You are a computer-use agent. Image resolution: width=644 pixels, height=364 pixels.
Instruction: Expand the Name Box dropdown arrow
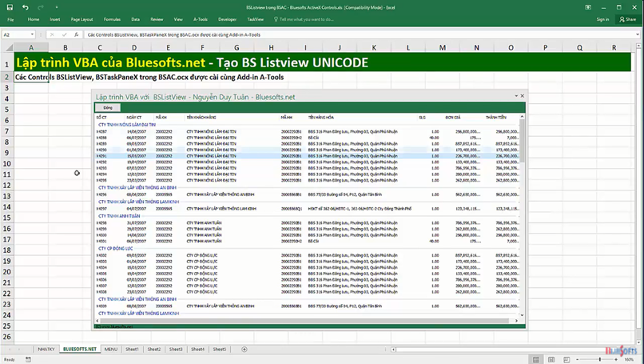click(x=32, y=34)
